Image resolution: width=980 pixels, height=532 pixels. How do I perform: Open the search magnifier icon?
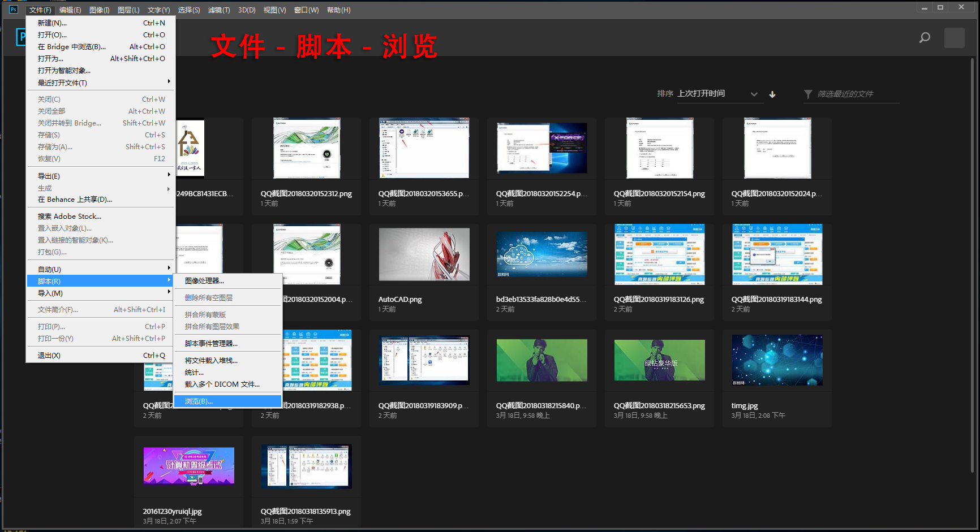925,37
